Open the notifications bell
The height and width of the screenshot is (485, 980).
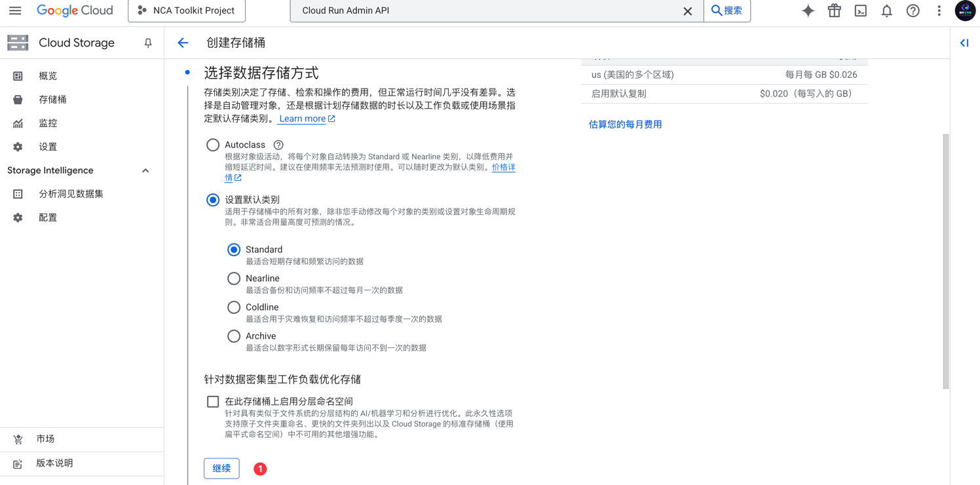(x=886, y=10)
